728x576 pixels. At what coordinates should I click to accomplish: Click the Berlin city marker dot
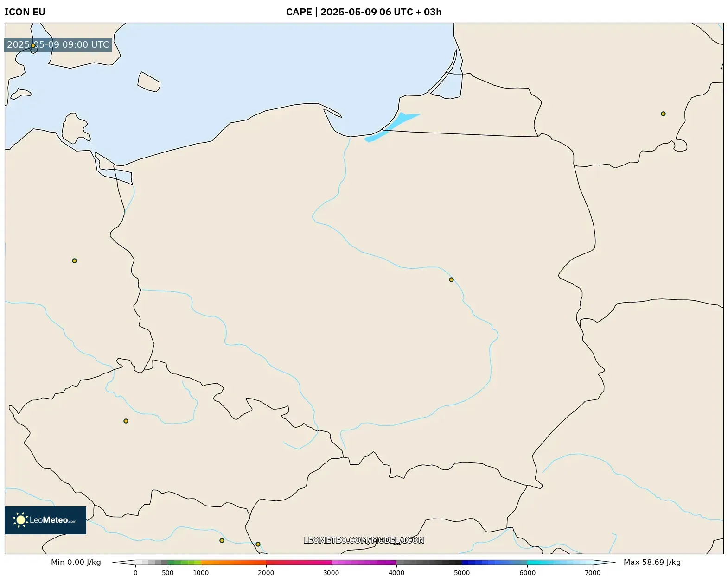click(x=74, y=260)
